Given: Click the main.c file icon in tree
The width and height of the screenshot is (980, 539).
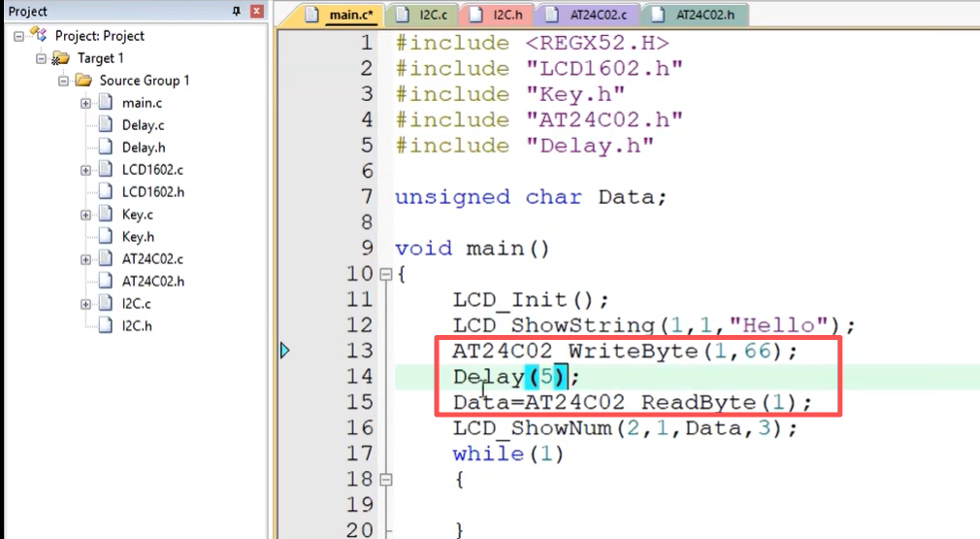Looking at the screenshot, I should tap(106, 102).
